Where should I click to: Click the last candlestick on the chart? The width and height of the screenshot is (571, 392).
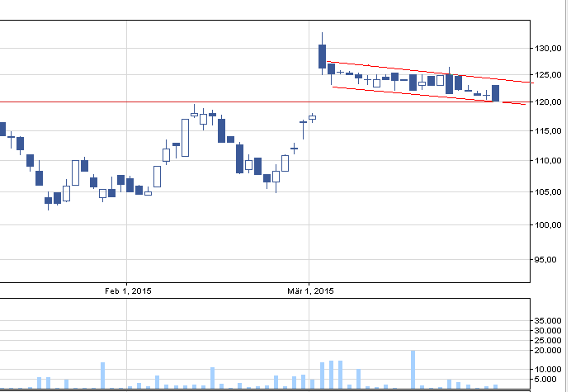tap(495, 92)
